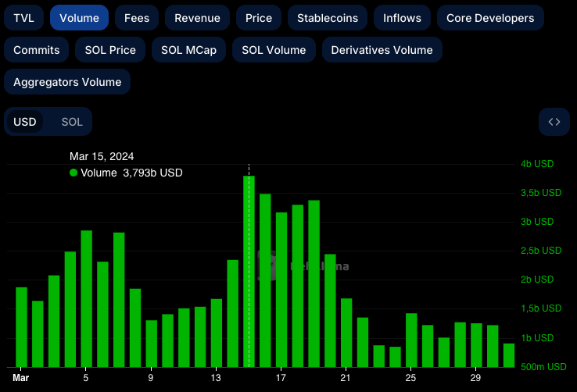Toggle the TVL metric chip

coord(24,18)
